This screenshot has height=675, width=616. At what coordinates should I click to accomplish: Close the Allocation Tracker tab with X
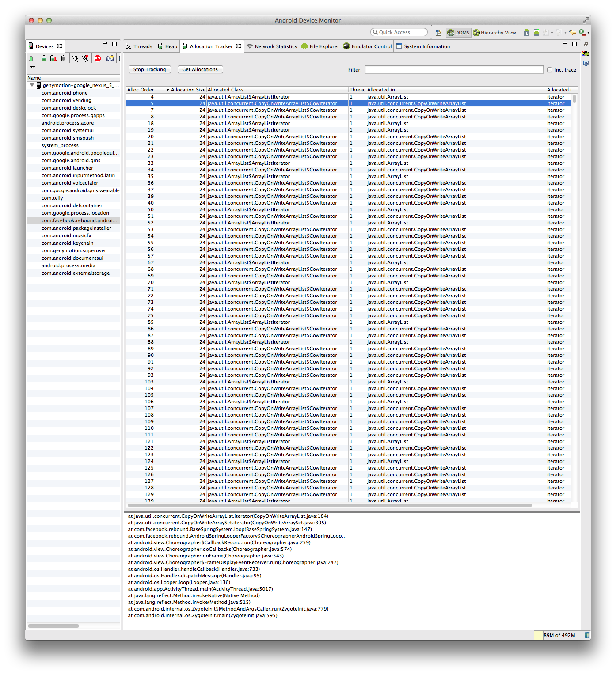click(239, 46)
